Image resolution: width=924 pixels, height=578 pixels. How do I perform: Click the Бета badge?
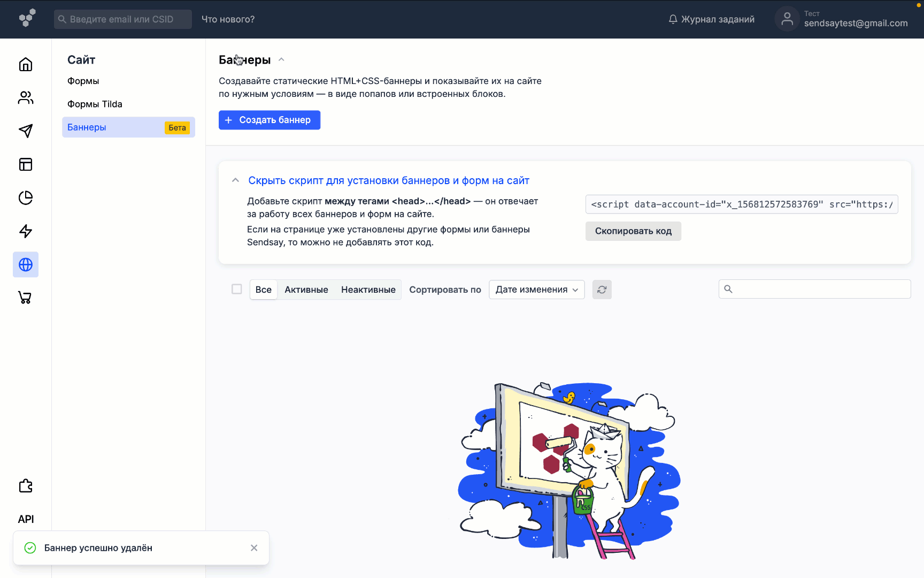click(177, 127)
